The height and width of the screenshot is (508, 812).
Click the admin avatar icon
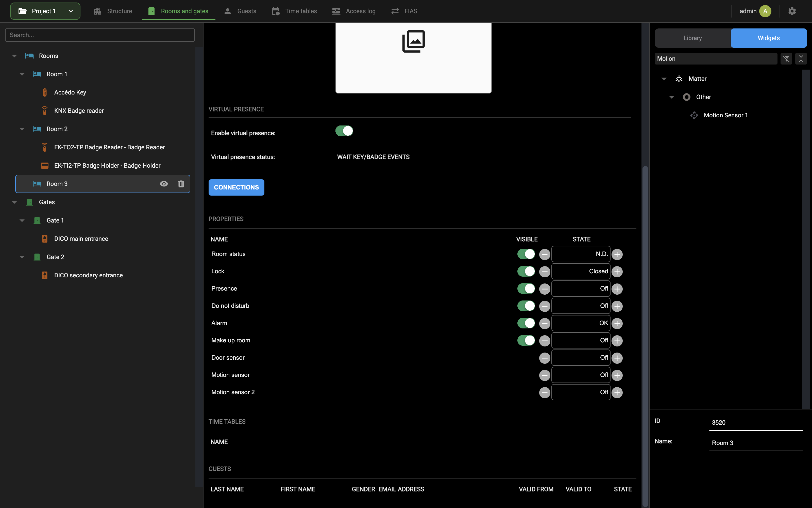click(x=765, y=11)
